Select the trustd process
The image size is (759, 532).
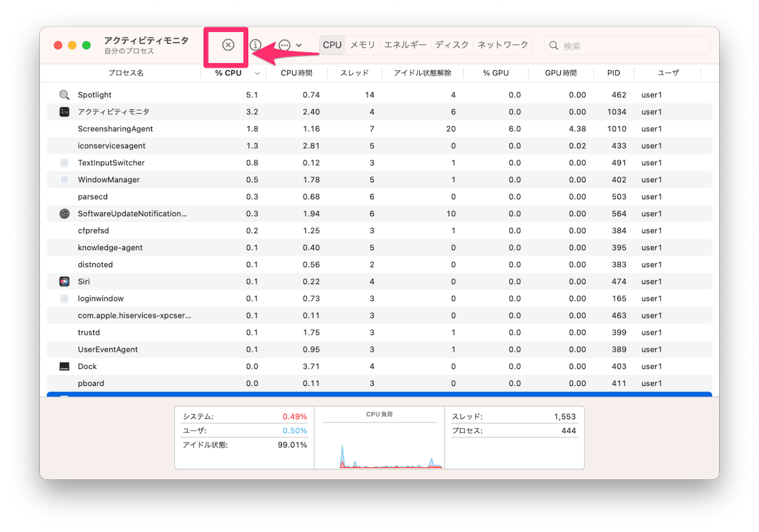click(379, 333)
